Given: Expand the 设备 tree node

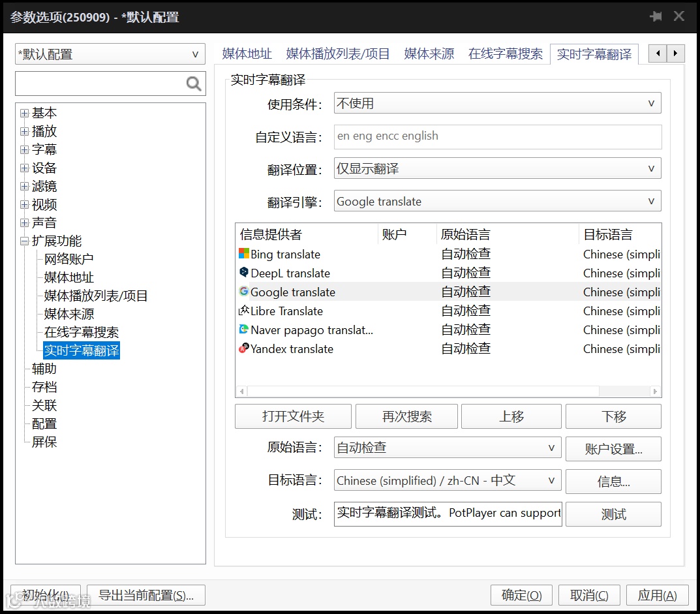Looking at the screenshot, I should pyautogui.click(x=25, y=168).
